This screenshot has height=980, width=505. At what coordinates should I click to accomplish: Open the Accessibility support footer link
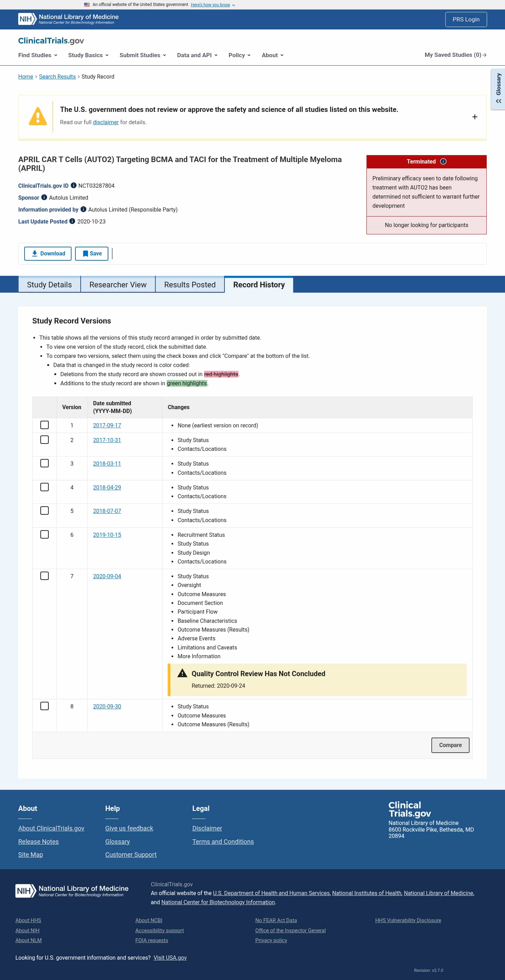click(x=159, y=931)
